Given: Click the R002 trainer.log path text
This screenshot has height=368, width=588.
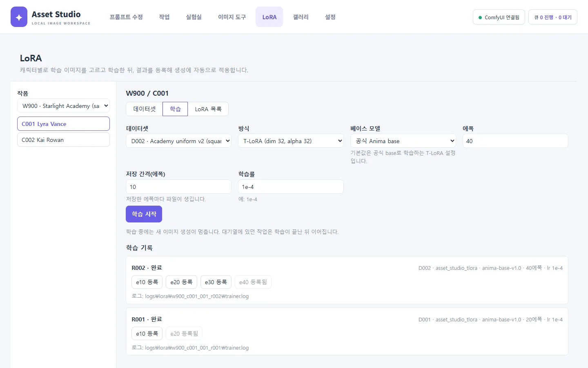Looking at the screenshot, I should click(190, 296).
